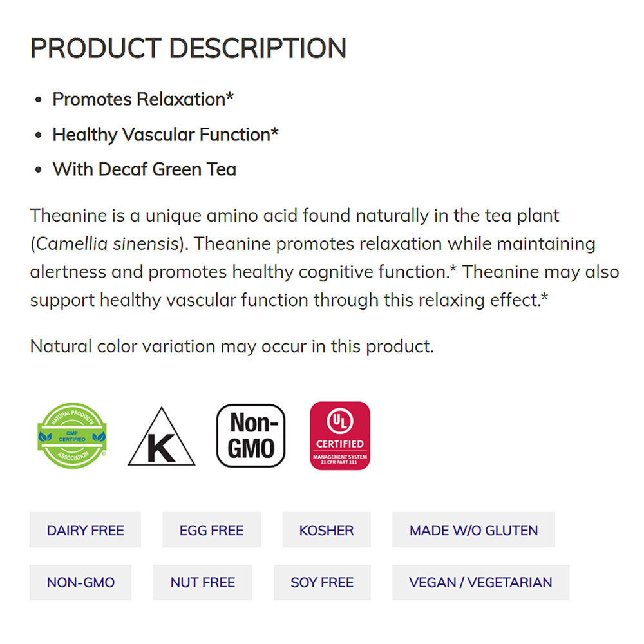The height and width of the screenshot is (644, 644).
Task: Choose the MADE W/O GLUTEN tag
Action: tap(473, 530)
